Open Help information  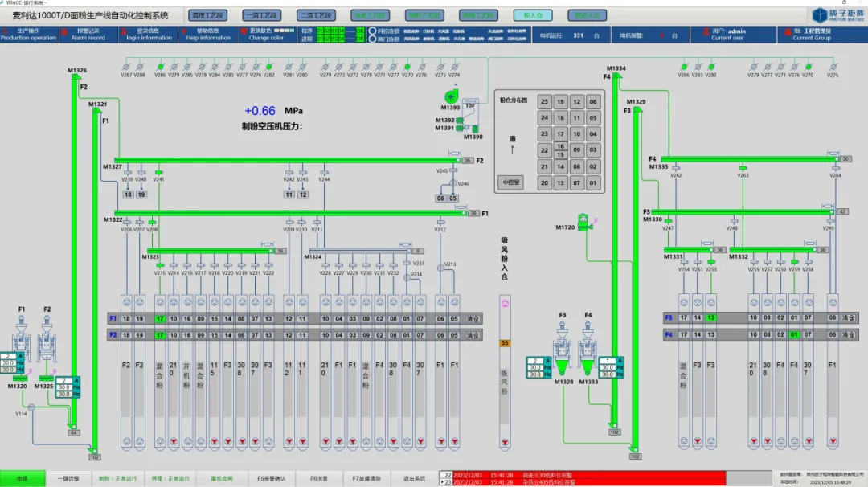(208, 35)
